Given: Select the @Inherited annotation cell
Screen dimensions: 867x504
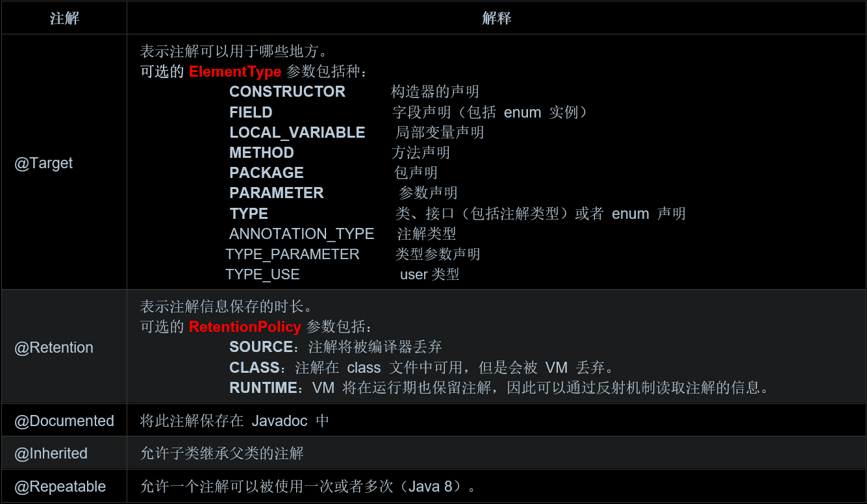Looking at the screenshot, I should 51,453.
